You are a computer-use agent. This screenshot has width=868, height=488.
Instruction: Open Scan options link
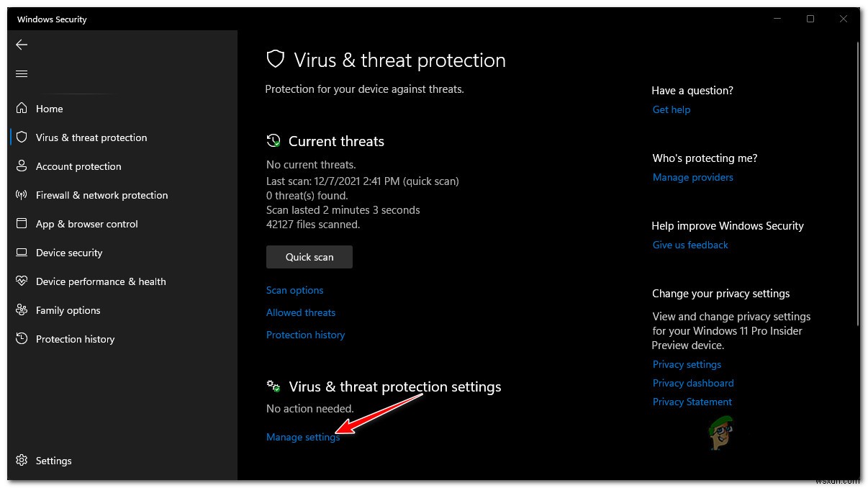pos(294,290)
